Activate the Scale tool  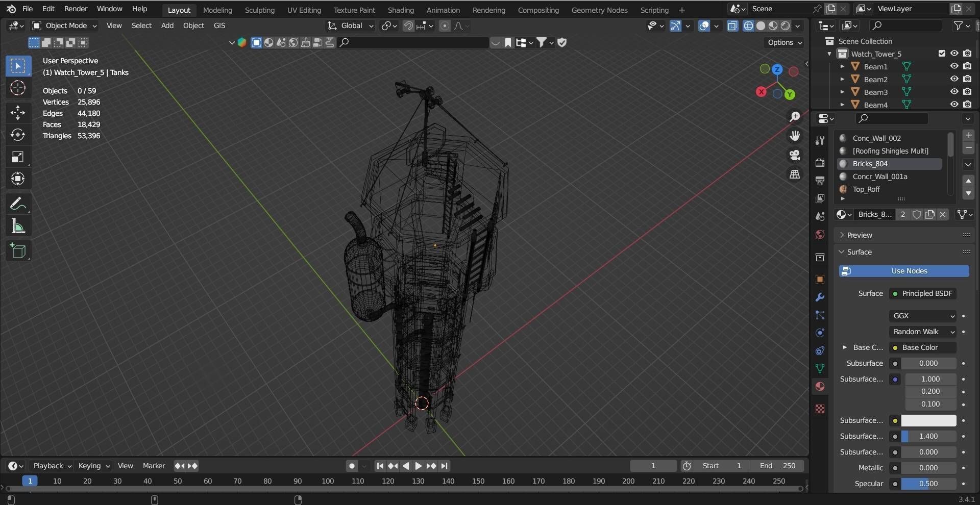(18, 157)
